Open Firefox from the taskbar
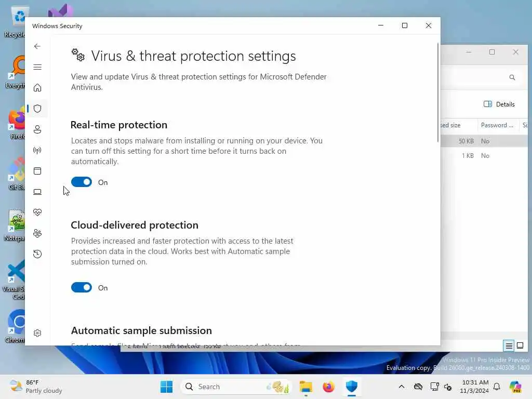The image size is (532, 399). tap(328, 387)
